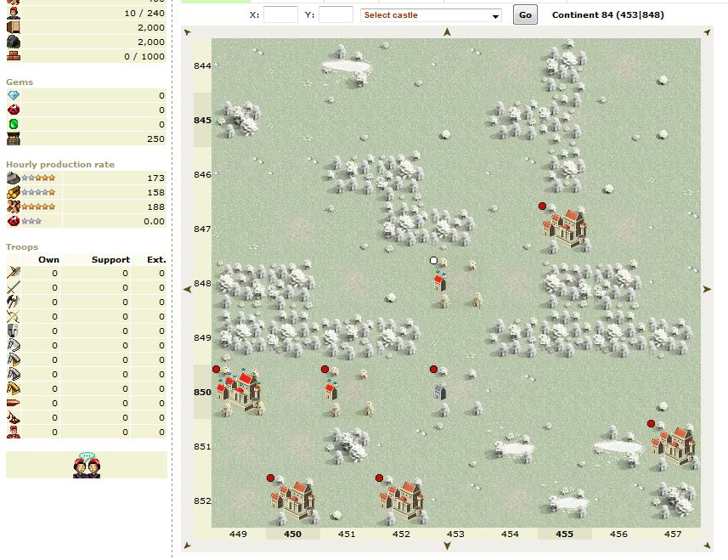
Task: Click the 'Continent 84 (453|848)' label
Action: (607, 14)
